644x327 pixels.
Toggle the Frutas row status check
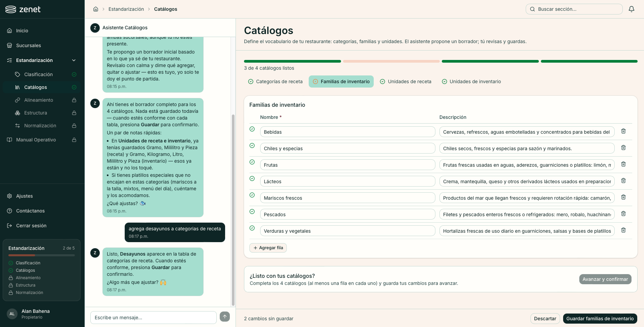point(252,162)
